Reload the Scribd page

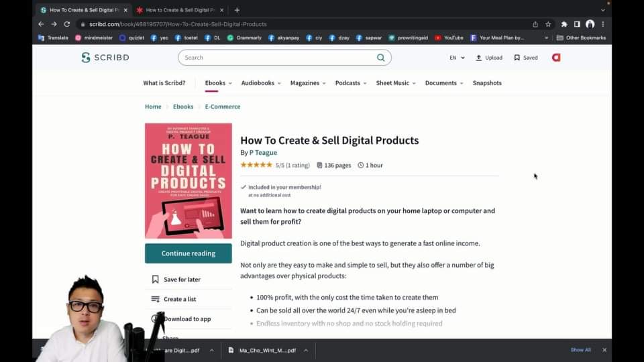[67, 24]
